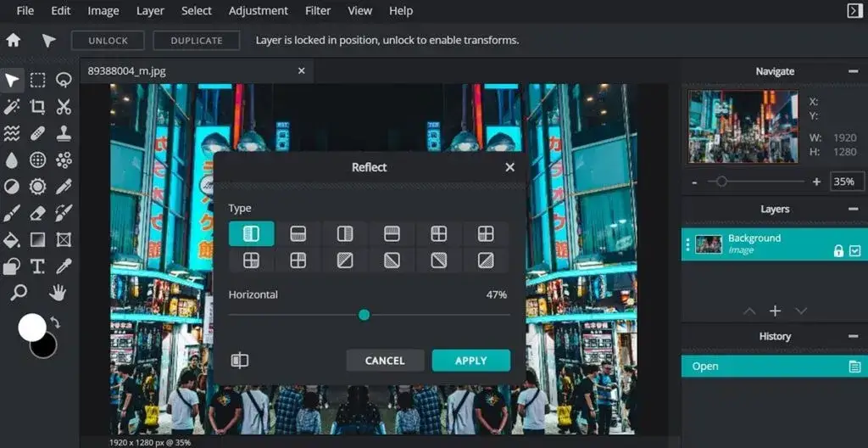Click compare split-view icon in Reflect dialog
This screenshot has width=868, height=448.
point(240,361)
